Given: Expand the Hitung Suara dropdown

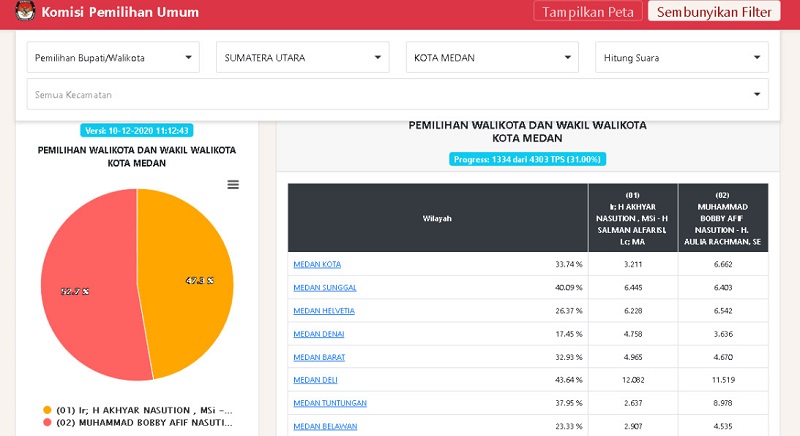Looking at the screenshot, I should 681,58.
